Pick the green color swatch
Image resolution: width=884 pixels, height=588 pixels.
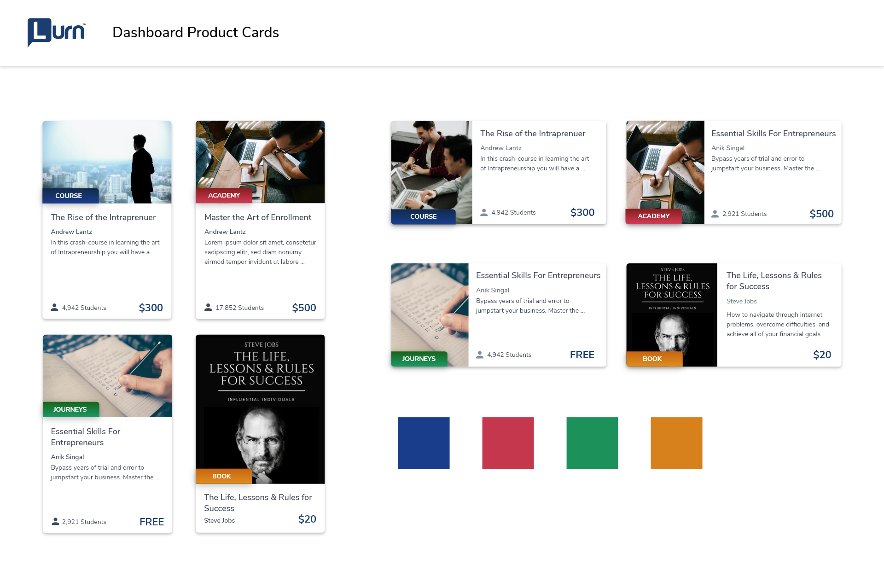(x=592, y=443)
